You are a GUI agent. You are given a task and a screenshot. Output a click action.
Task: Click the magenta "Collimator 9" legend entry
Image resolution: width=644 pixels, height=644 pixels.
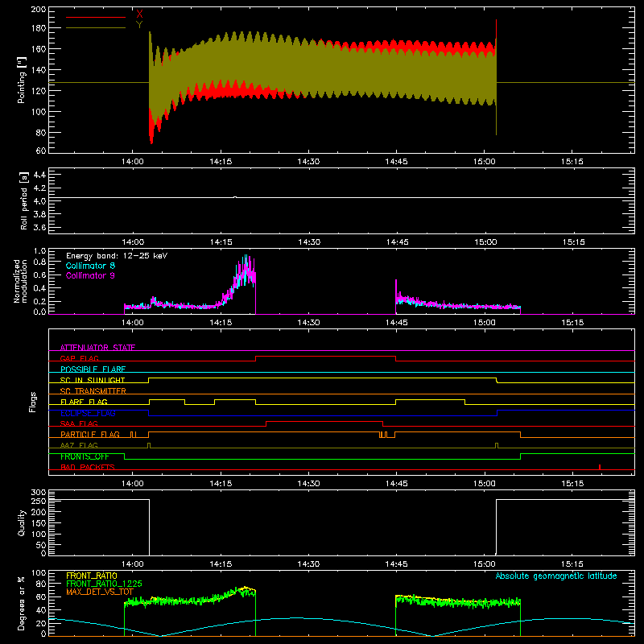90,275
